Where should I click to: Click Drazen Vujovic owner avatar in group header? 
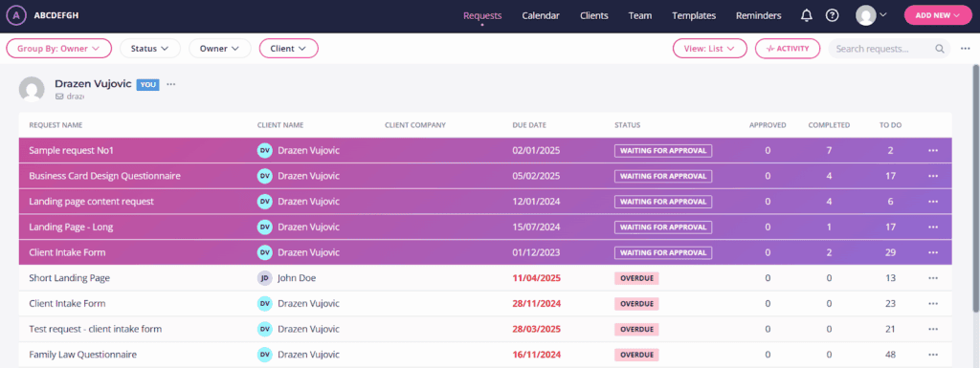[x=32, y=89]
